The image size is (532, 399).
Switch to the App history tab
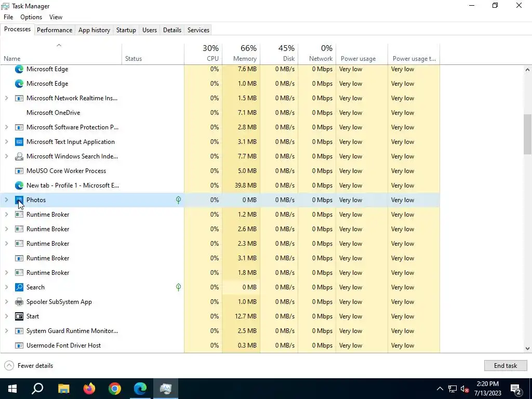click(95, 30)
